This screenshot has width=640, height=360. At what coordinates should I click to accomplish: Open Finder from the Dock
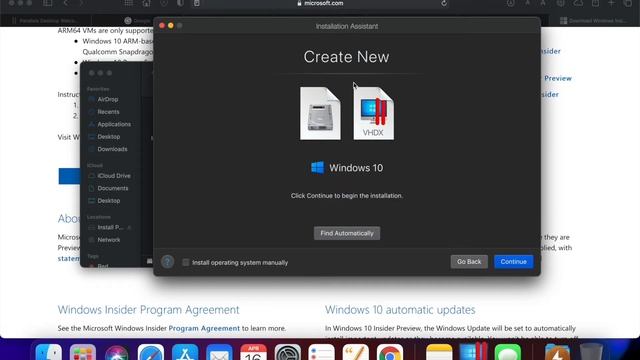(49, 353)
